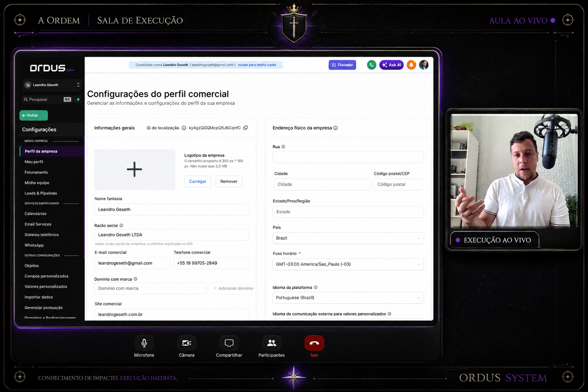This screenshot has height=392, width=588.
Task: Expand the Leandro Geseth account switcher
Action: (52, 85)
